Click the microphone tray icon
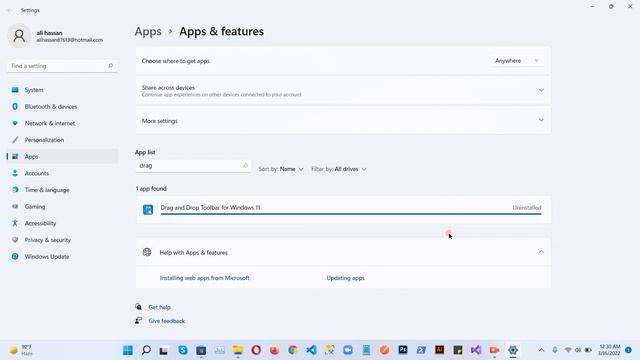 click(x=555, y=350)
